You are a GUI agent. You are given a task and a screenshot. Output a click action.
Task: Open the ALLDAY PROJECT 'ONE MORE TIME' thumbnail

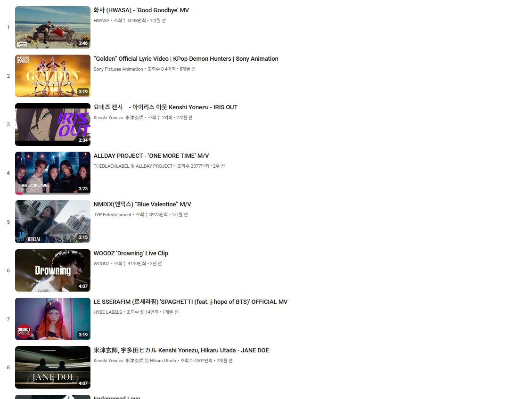point(53,173)
